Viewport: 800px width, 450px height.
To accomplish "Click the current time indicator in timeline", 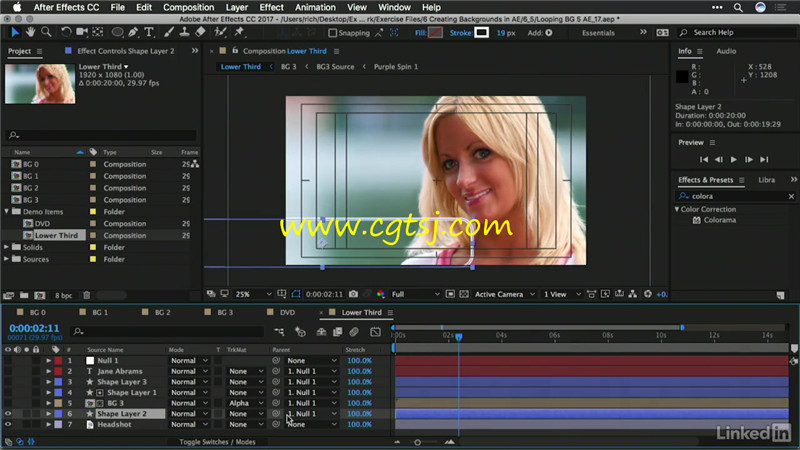I will coord(459,337).
